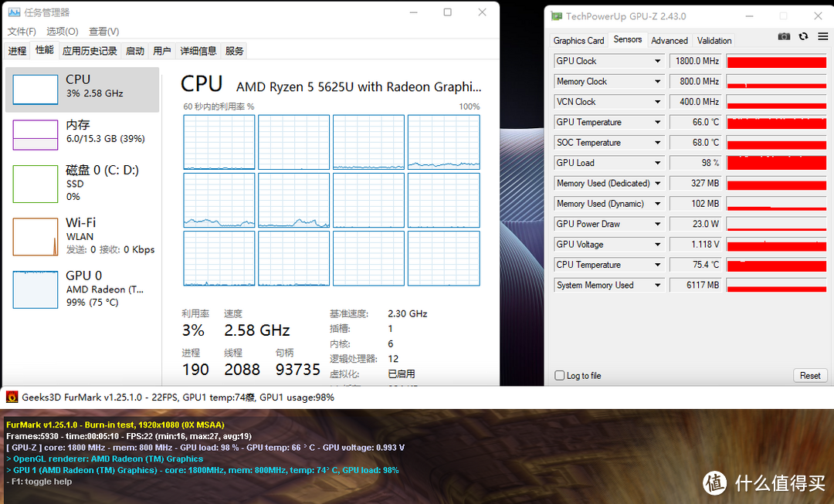Select the CPU usage thumbnail in sidebar
The height and width of the screenshot is (504, 834).
pyautogui.click(x=35, y=90)
